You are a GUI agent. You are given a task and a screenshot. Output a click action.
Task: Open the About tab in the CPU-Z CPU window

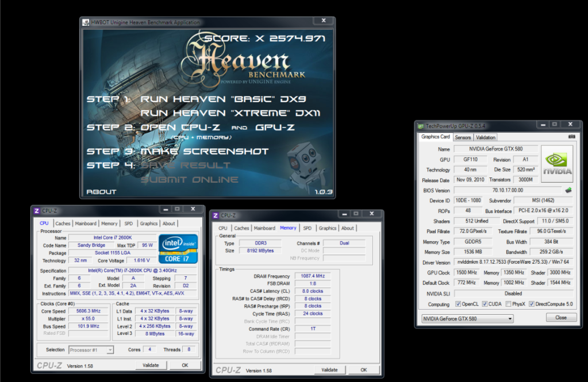pos(169,223)
